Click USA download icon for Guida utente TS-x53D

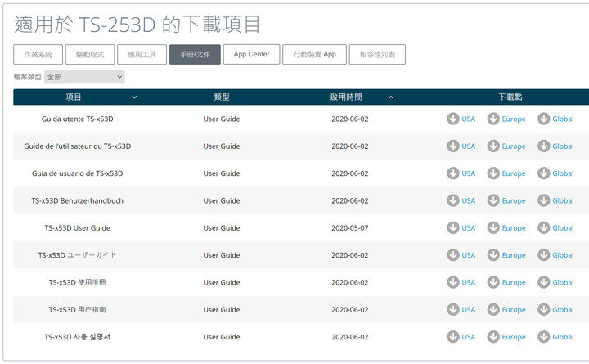point(453,119)
